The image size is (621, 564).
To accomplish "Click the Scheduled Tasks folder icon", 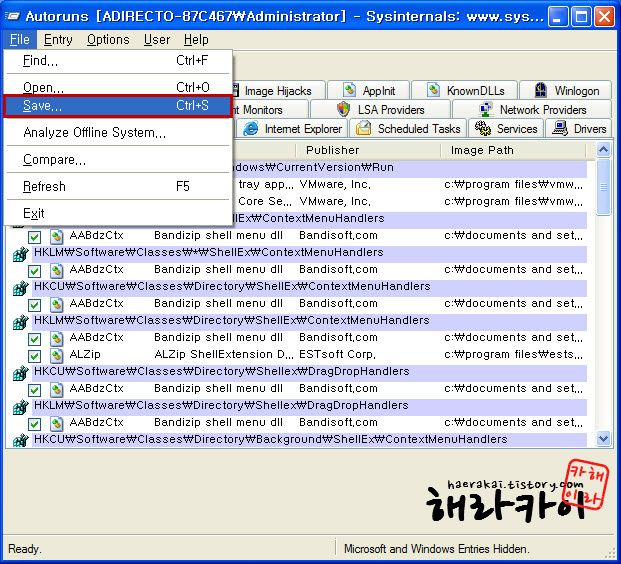I will click(363, 128).
